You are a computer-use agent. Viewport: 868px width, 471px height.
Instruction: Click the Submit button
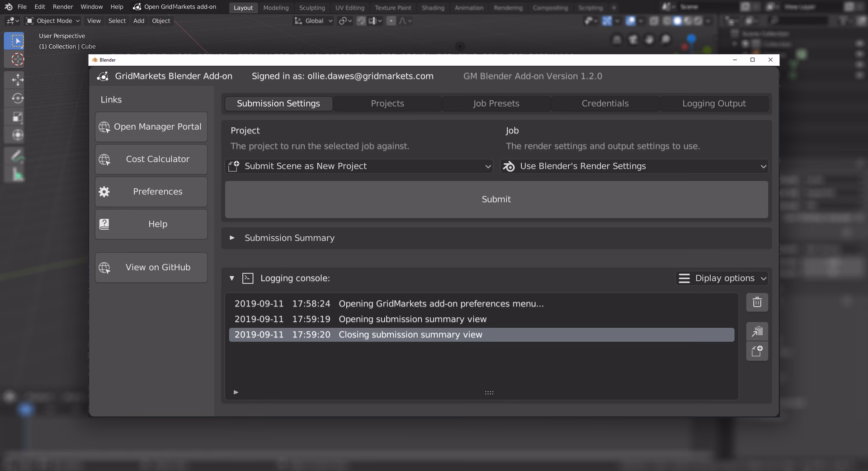pos(496,199)
